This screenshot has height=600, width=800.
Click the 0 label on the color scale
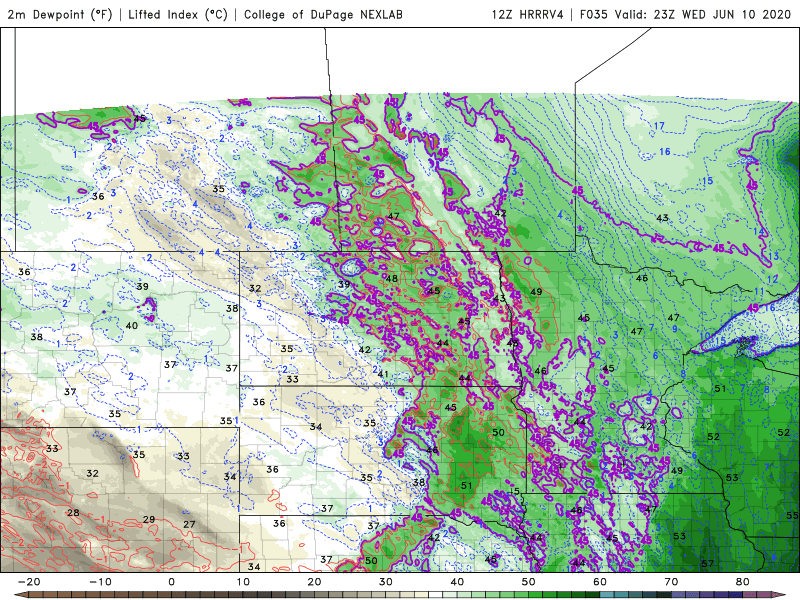coord(171,582)
